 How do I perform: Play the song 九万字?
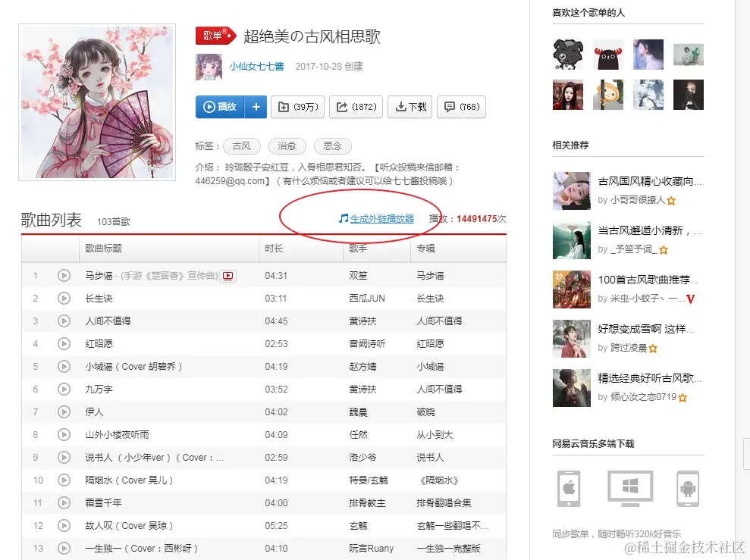(64, 389)
